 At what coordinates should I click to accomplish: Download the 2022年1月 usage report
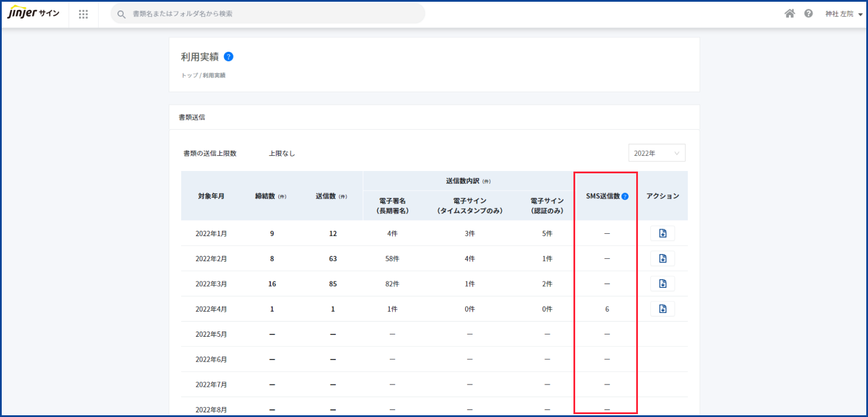[x=662, y=233]
